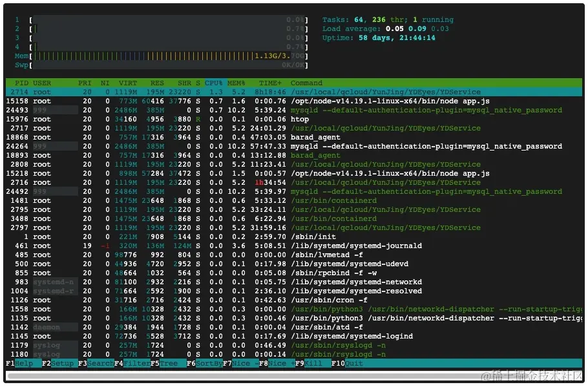The width and height of the screenshot is (588, 387).
Task: Select the systemd-networkd process row
Action: pos(294,282)
